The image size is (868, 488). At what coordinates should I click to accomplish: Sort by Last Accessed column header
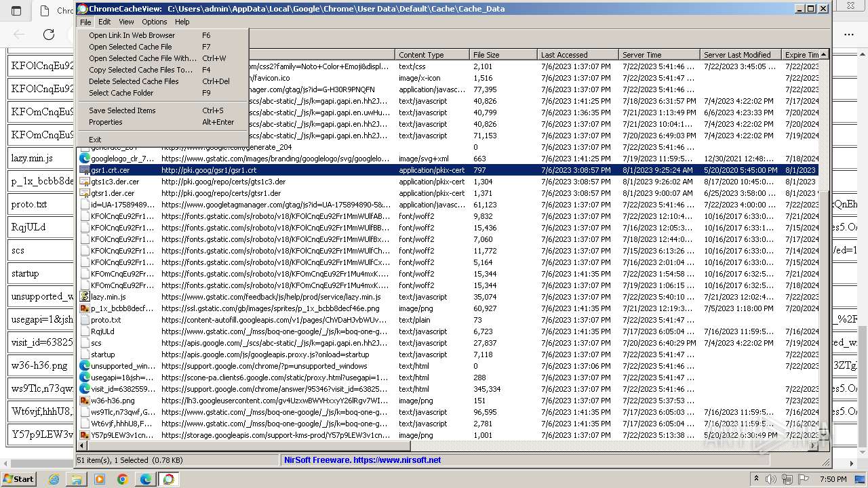coord(578,55)
